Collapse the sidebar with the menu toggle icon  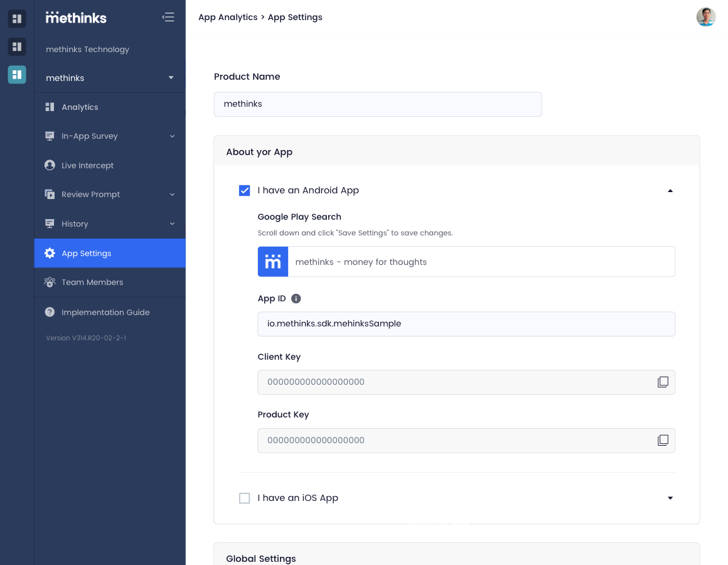click(168, 17)
